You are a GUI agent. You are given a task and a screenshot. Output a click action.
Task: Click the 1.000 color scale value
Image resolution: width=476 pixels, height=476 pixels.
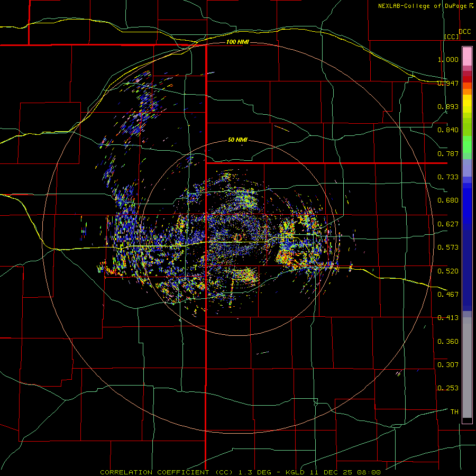pos(448,59)
